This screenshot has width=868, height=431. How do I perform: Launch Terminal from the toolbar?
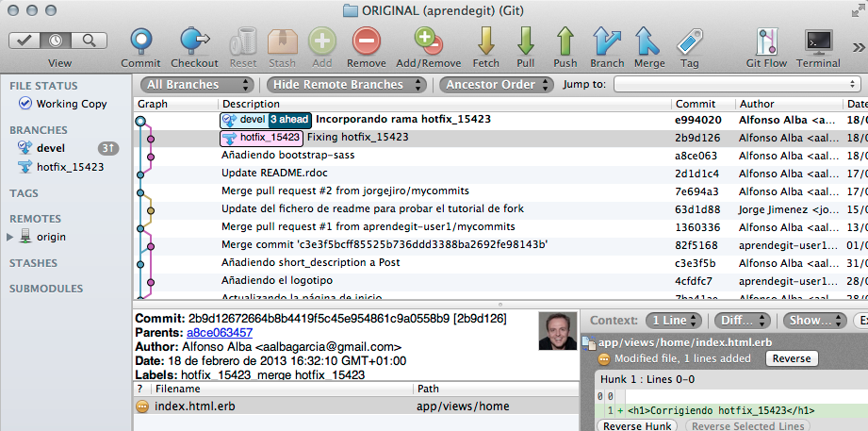(818, 41)
